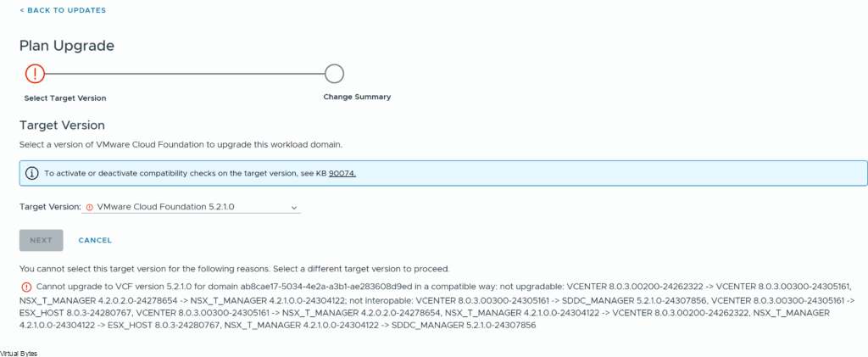Click the error icon beside 'Cannot upgrade' message
The width and height of the screenshot is (868, 357).
coord(25,287)
